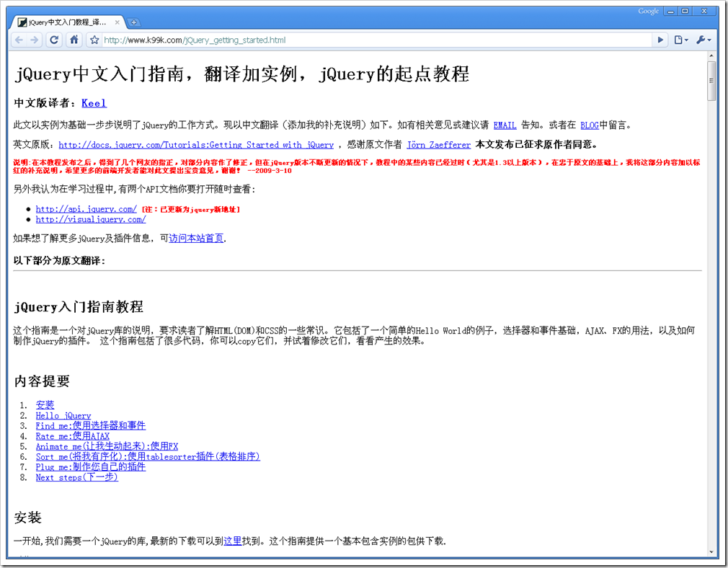Open Find me:使用选择器和事件 link

pyautogui.click(x=91, y=426)
